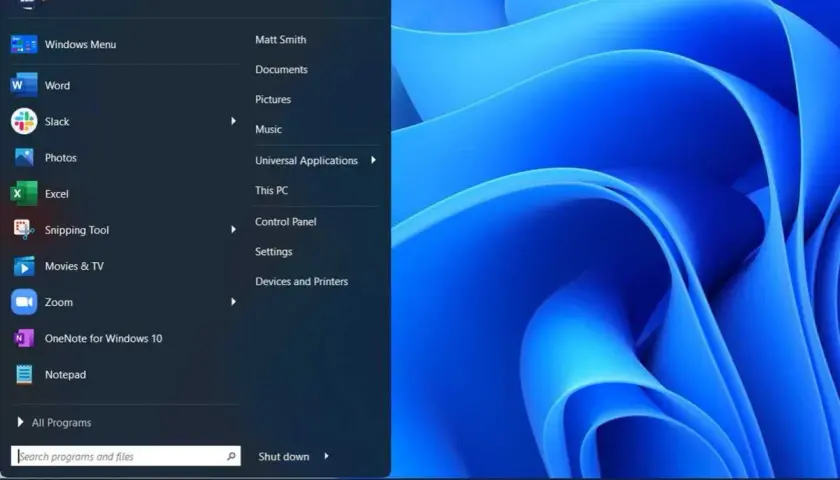Image resolution: width=840 pixels, height=480 pixels.
Task: Click the Search programs and files box
Action: click(126, 456)
